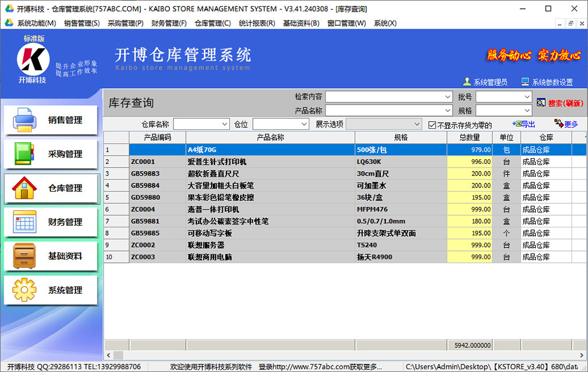
Task: Click the file cabinet icon for 基础资料
Action: click(x=24, y=256)
